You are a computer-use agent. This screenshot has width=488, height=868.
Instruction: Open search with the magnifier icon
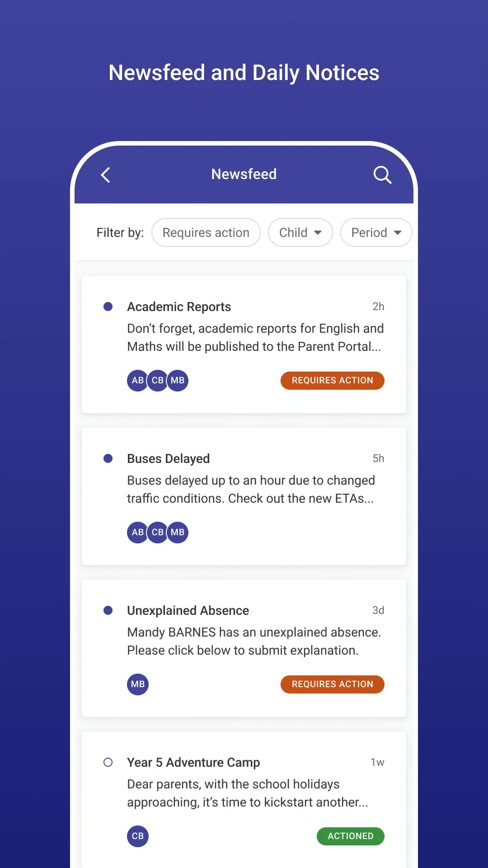(x=382, y=175)
